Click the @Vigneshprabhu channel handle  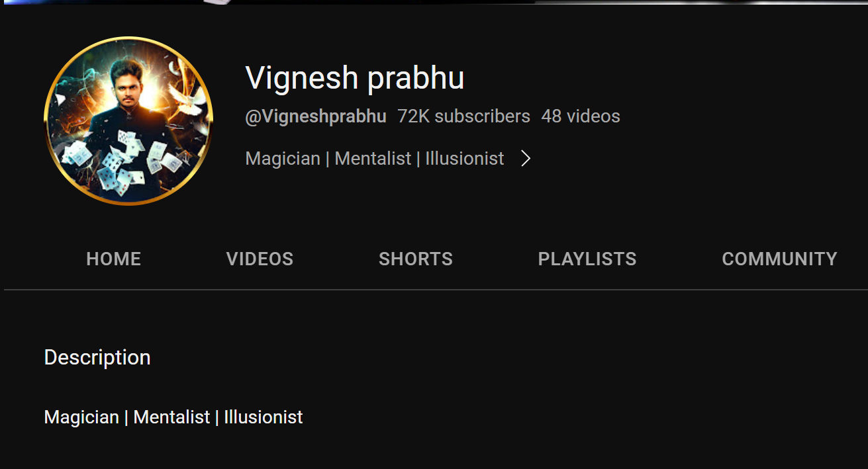click(x=316, y=116)
